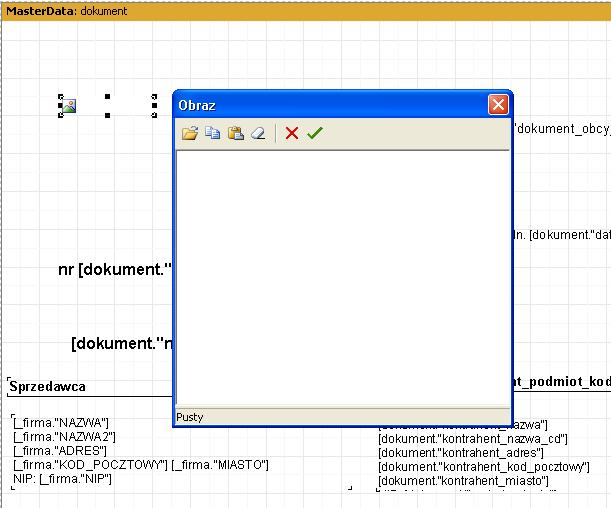
Task: Paste an image from the clipboard icon
Action: tap(235, 133)
